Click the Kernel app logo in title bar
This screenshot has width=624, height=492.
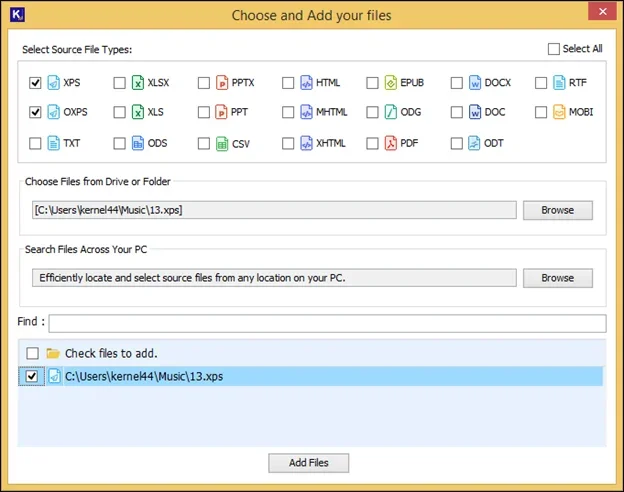pyautogui.click(x=18, y=15)
